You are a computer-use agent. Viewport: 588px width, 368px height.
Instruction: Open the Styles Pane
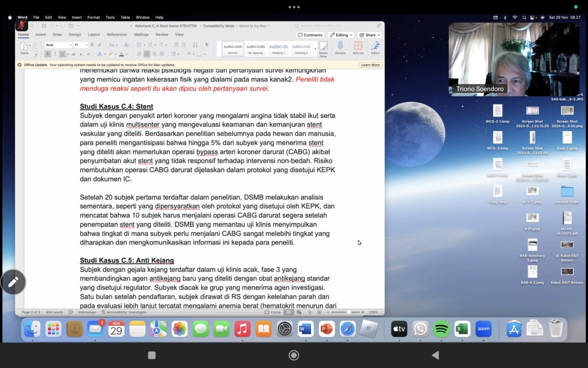tap(323, 47)
